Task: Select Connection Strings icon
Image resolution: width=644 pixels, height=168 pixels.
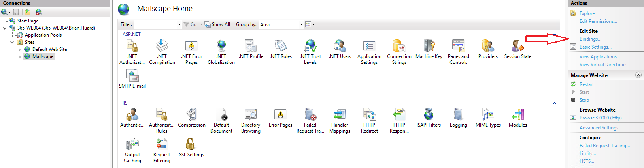Action: (399, 52)
